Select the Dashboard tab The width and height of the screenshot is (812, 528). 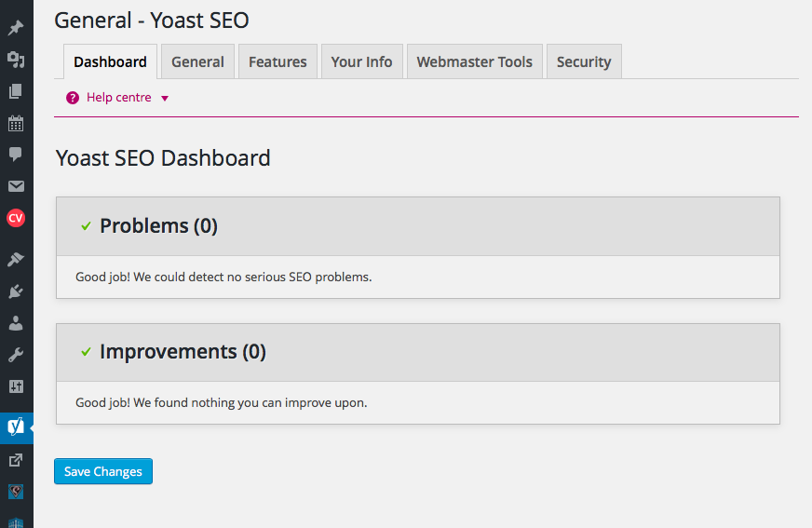(110, 61)
